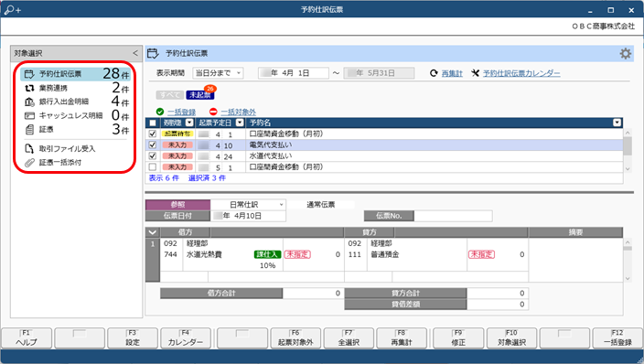Click the credit-side 未指定 badge
This screenshot has height=364, width=644.
(x=482, y=254)
